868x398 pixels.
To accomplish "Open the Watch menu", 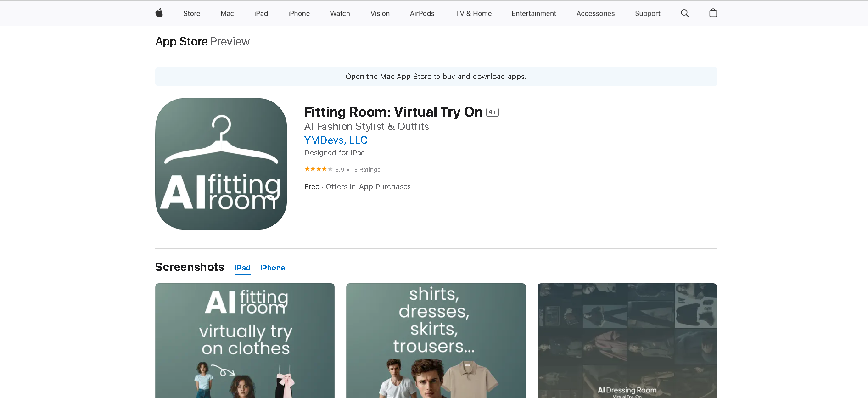I will pos(340,13).
